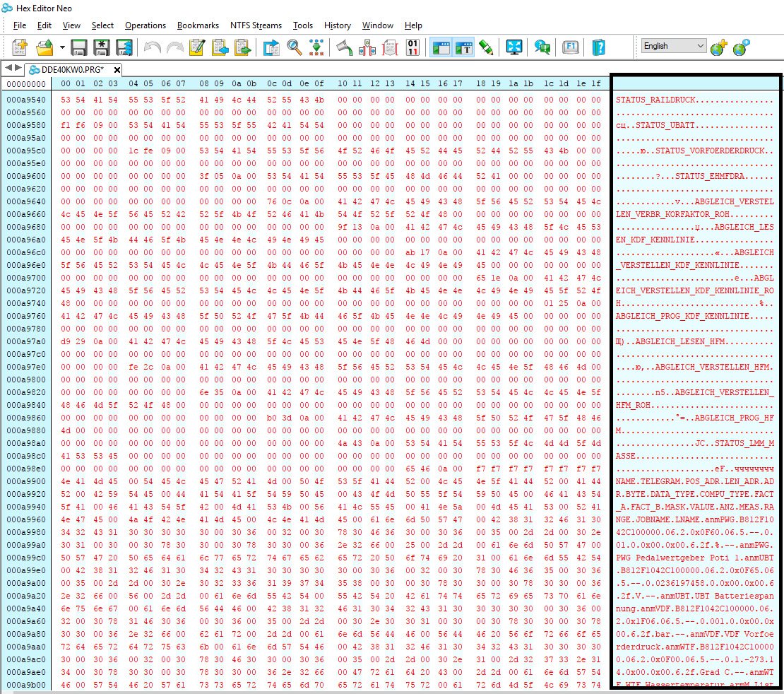Open the Help menu
This screenshot has height=694, width=784.
(413, 25)
